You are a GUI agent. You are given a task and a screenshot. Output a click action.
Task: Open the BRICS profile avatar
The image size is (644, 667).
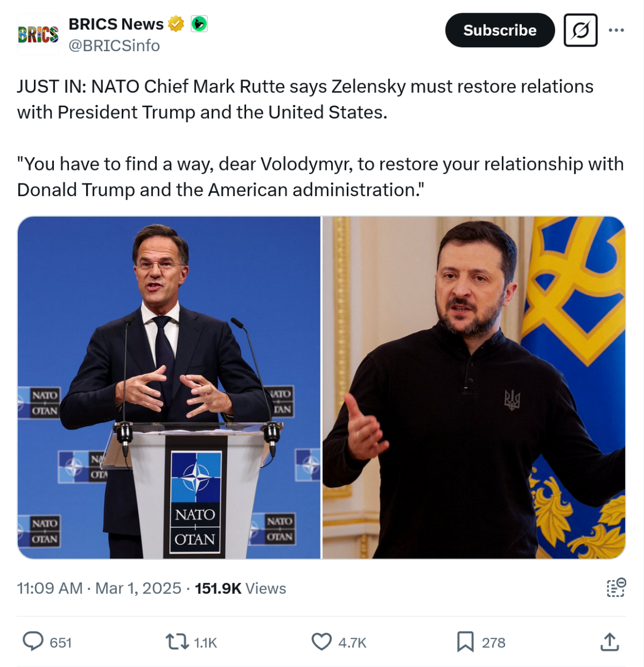click(38, 34)
